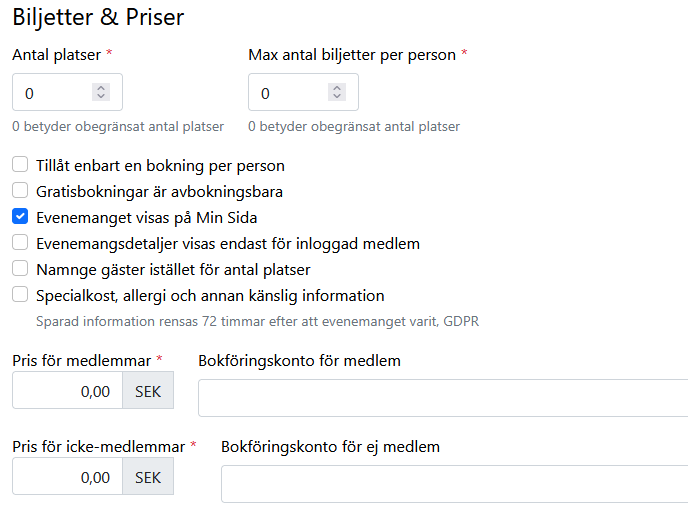Click the Max antal biljetter per person label

pos(352,55)
